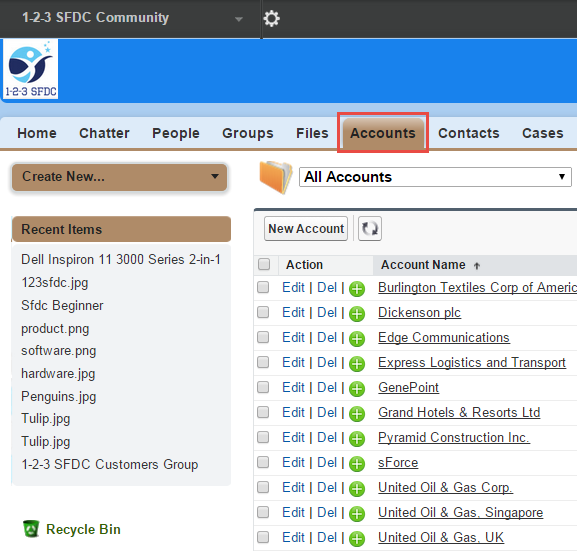Sort by Account Name column header
This screenshot has width=577, height=551.
423,265
